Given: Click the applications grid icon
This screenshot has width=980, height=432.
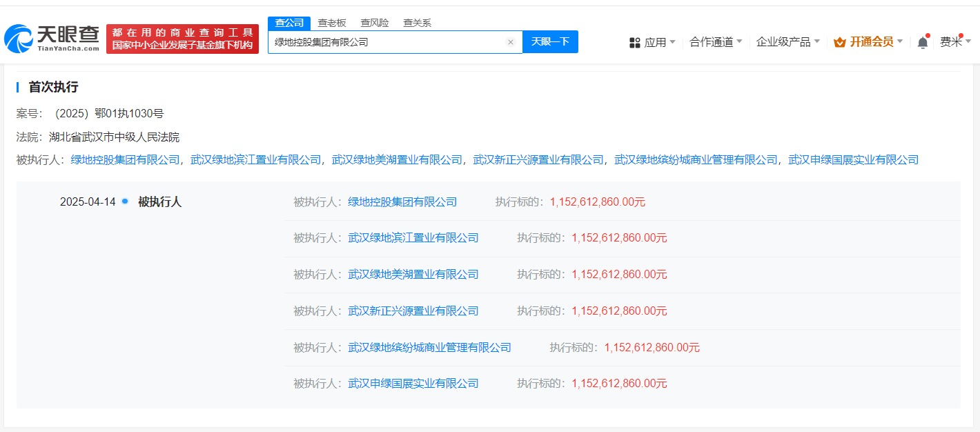Looking at the screenshot, I should 635,43.
